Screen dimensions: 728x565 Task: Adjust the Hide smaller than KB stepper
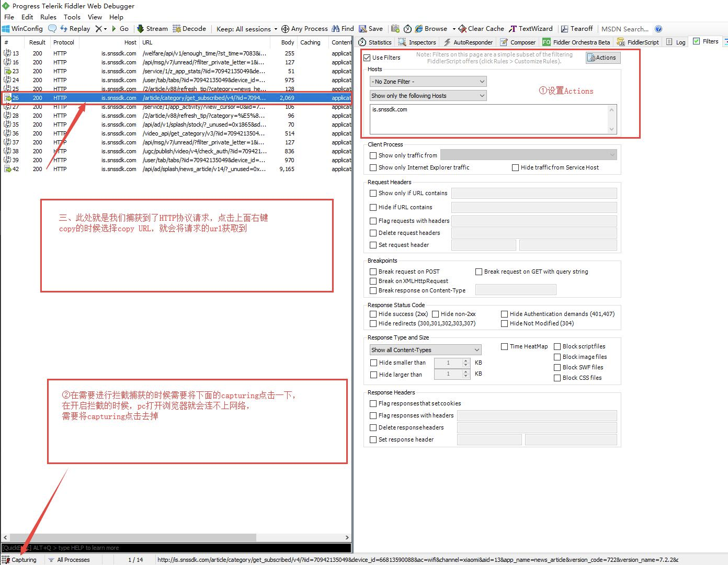pos(465,363)
